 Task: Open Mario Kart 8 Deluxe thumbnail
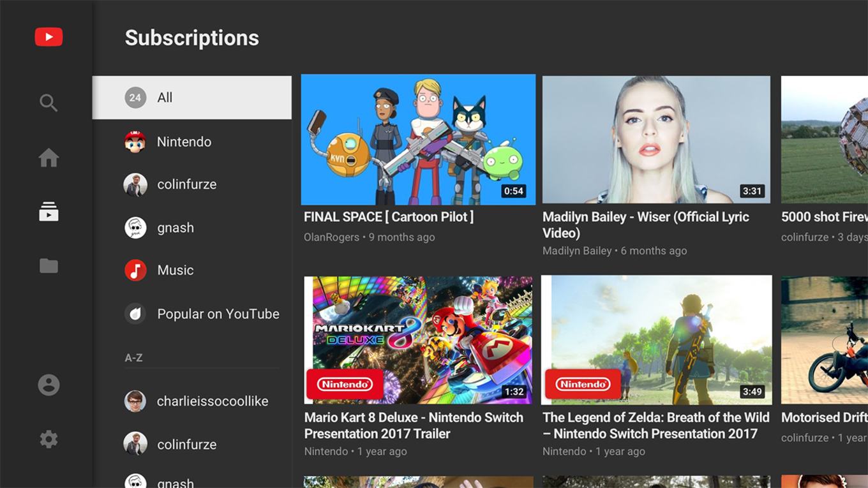pos(418,340)
